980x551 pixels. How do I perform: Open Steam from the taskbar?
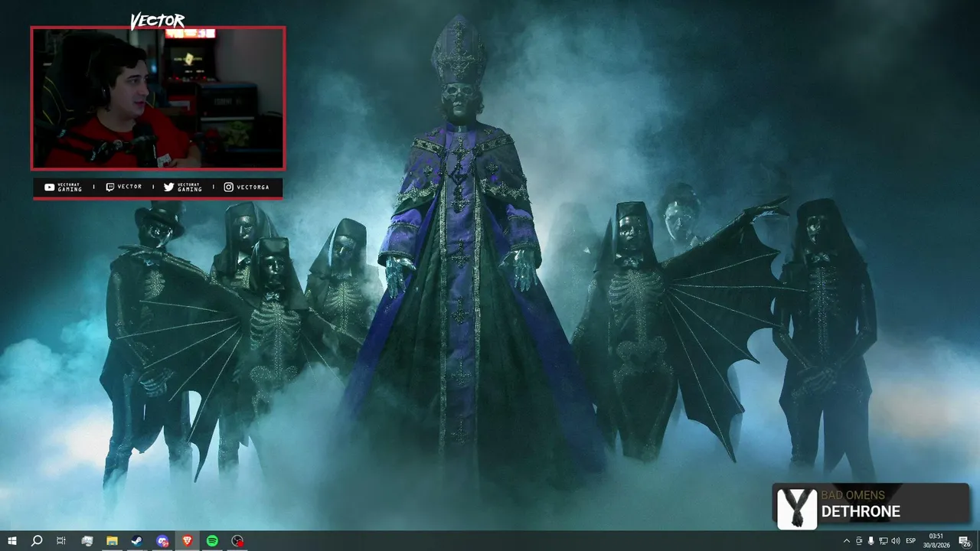(136, 541)
